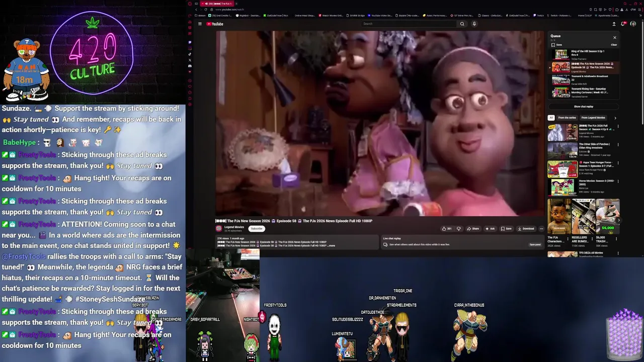644x362 pixels.
Task: Open options for Aqua Teen Hunger Force video
Action: tap(618, 163)
